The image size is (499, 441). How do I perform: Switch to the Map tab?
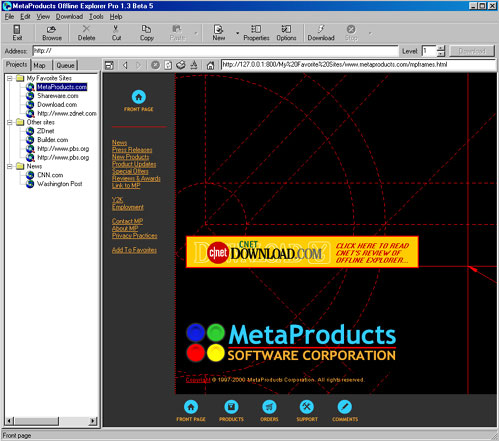click(x=40, y=65)
